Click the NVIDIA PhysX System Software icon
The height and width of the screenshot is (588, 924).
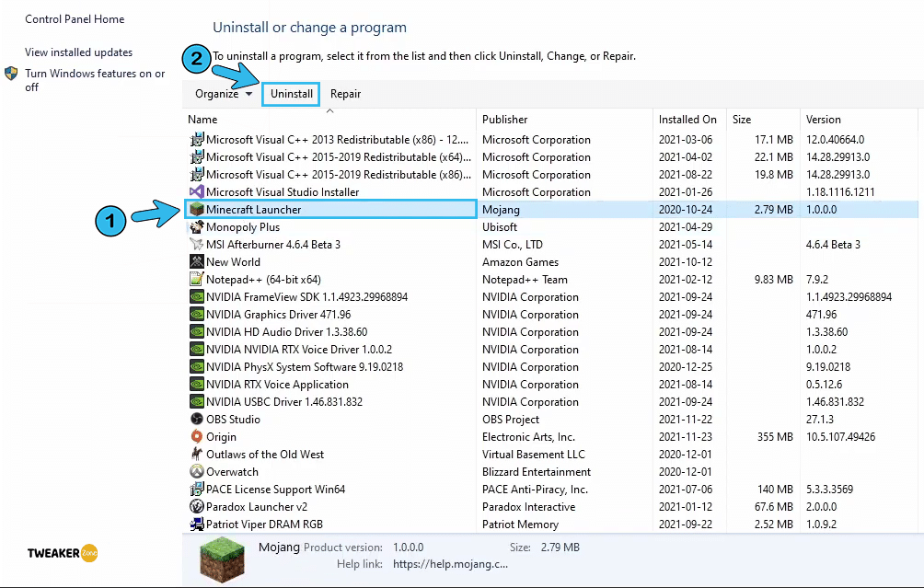[x=197, y=366]
